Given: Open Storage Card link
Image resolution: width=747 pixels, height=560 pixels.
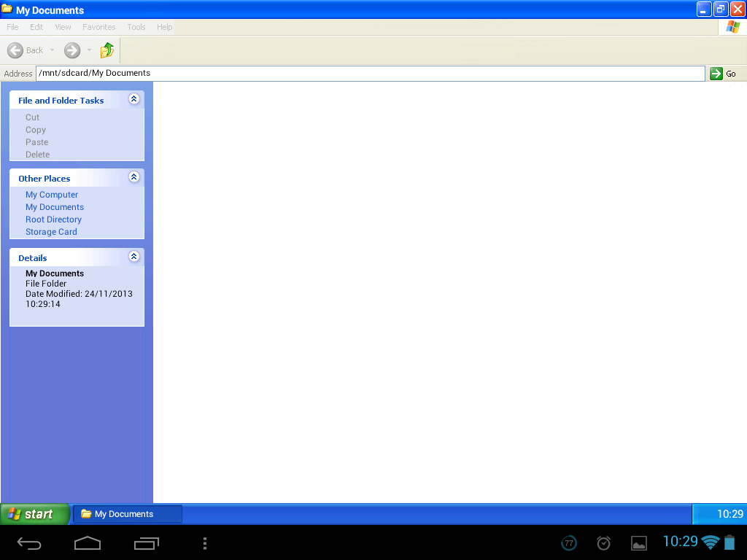Looking at the screenshot, I should coord(51,232).
